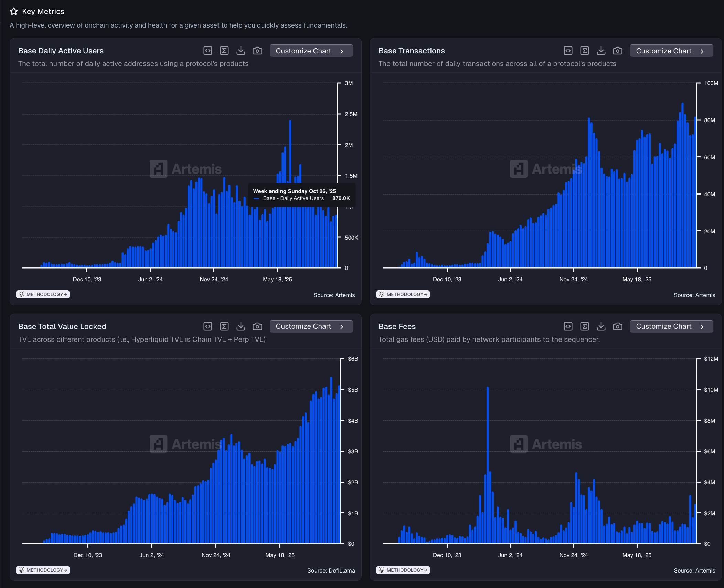This screenshot has width=724, height=588.
Task: Click sigma icon on Base Fees chart
Action: [x=585, y=326]
